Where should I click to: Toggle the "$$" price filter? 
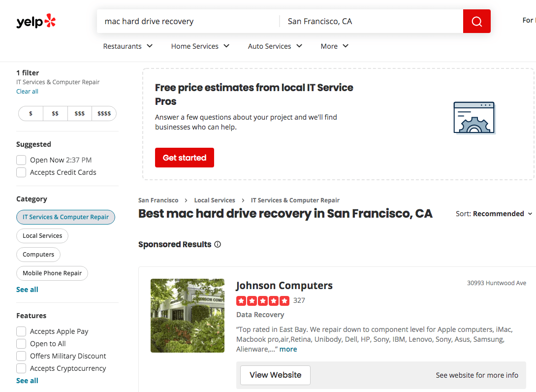tap(55, 113)
